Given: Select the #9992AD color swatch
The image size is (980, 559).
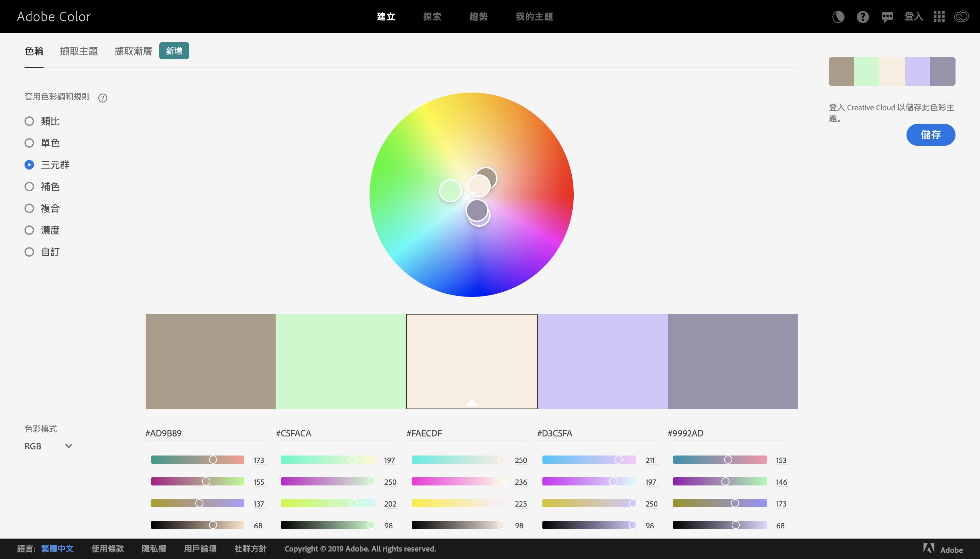Looking at the screenshot, I should coord(733,361).
